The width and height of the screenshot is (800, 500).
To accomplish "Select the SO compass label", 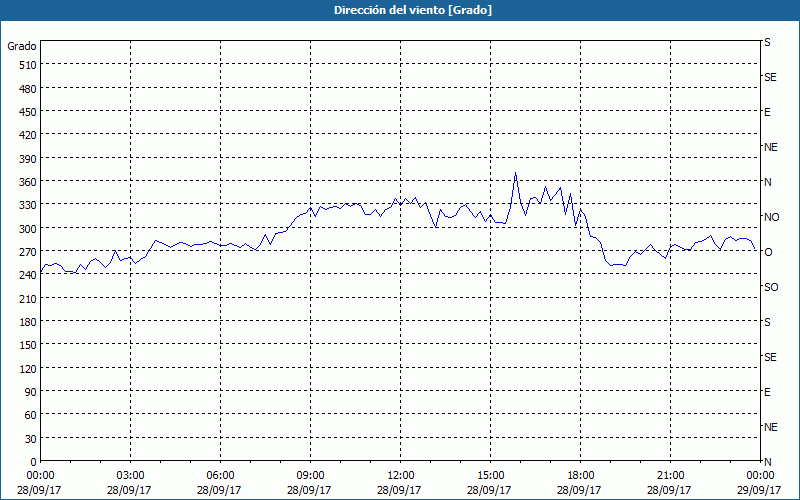I will 771,287.
